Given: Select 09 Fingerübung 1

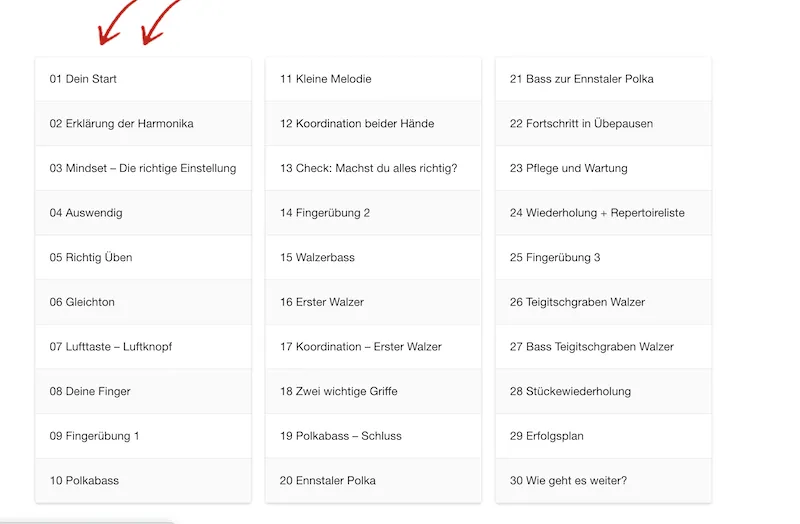Looking at the screenshot, I should (x=143, y=436).
